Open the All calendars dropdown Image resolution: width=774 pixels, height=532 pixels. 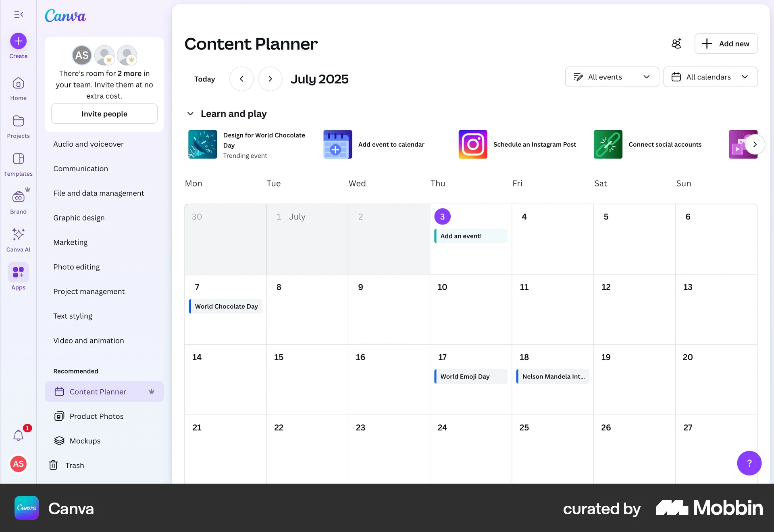(x=710, y=77)
